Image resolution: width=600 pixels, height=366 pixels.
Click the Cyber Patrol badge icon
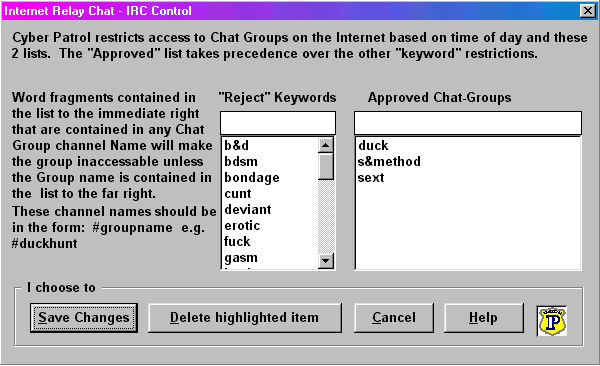(x=552, y=321)
